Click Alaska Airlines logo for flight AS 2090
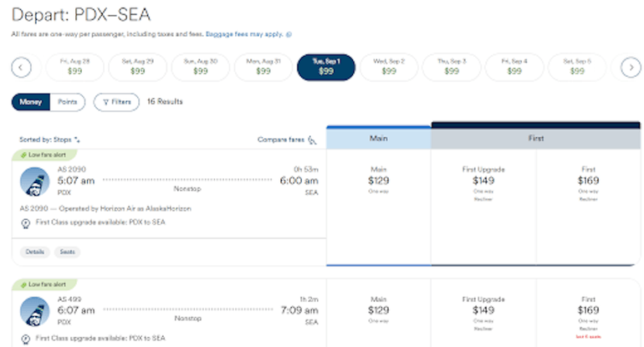This screenshot has height=347, width=644. pos(34,181)
